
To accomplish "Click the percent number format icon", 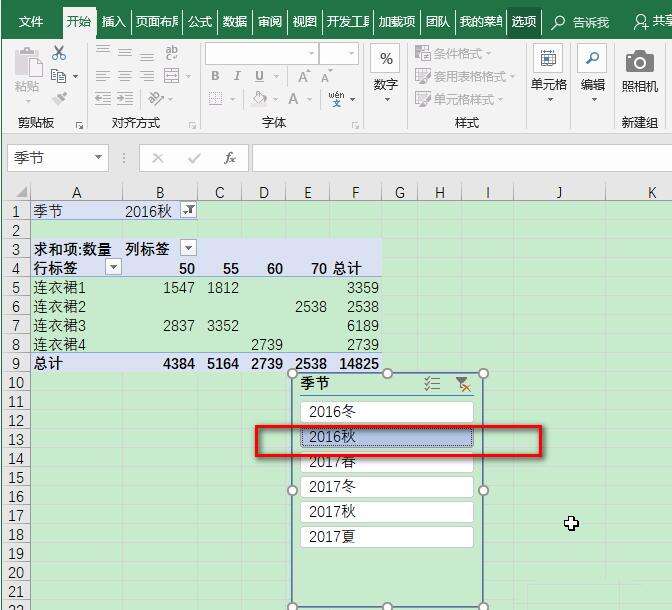I will click(x=386, y=58).
